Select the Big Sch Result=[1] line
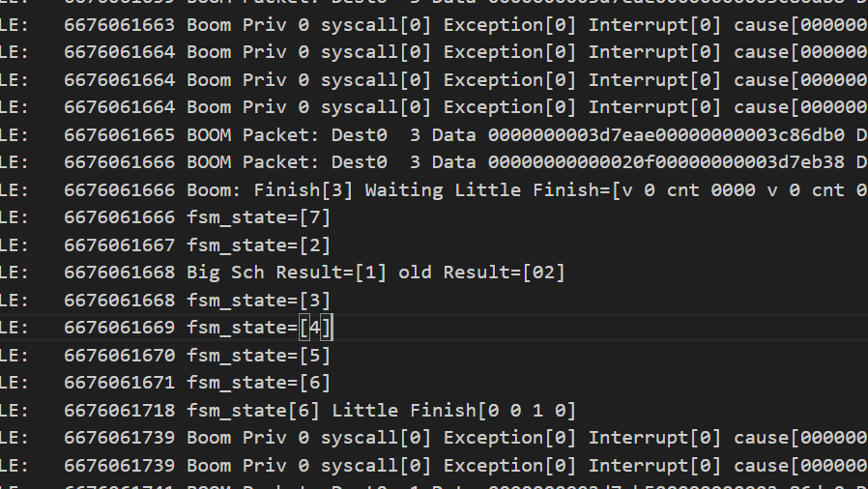This screenshot has height=489, width=868. [282, 273]
